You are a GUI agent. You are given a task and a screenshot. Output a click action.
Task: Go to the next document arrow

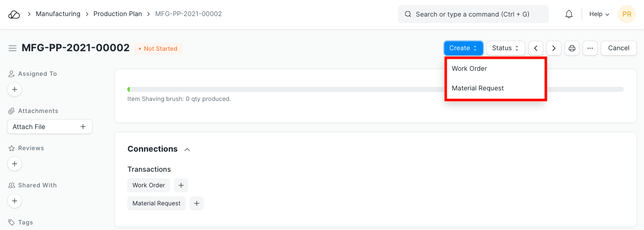554,48
